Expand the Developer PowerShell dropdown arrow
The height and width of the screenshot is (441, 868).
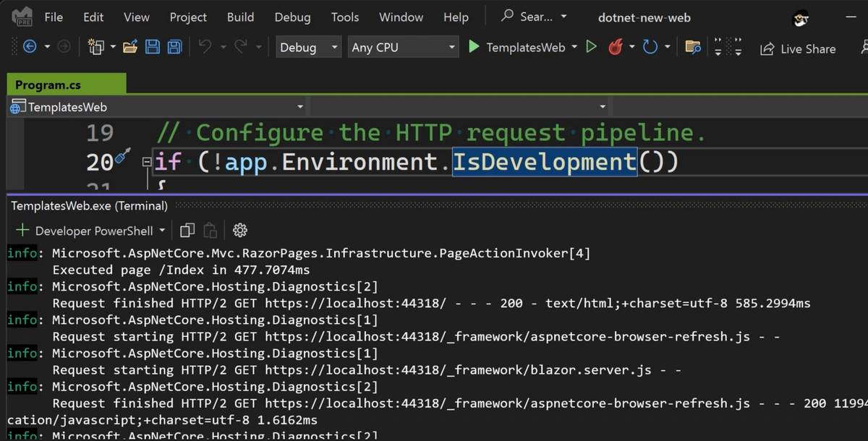pyautogui.click(x=162, y=230)
